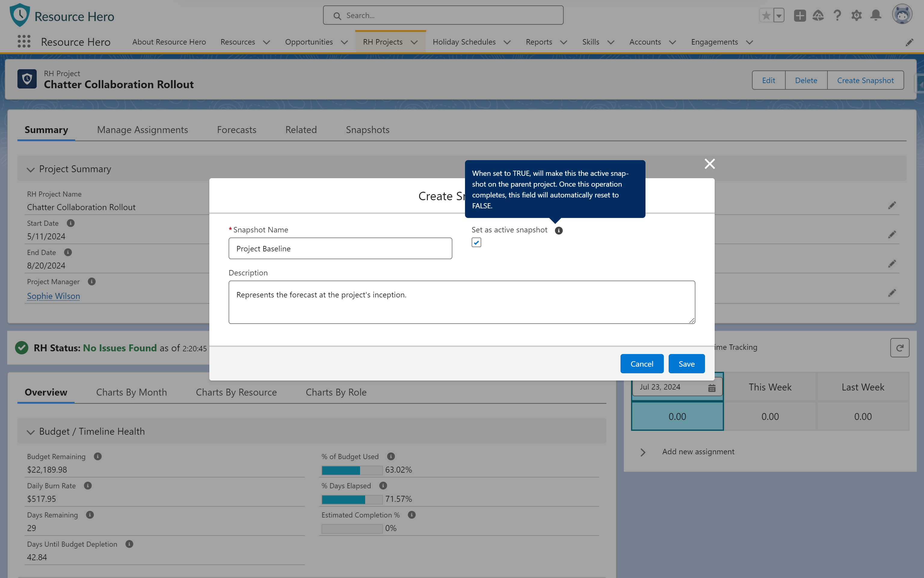
Task: Expand Add new assignment
Action: tap(643, 452)
